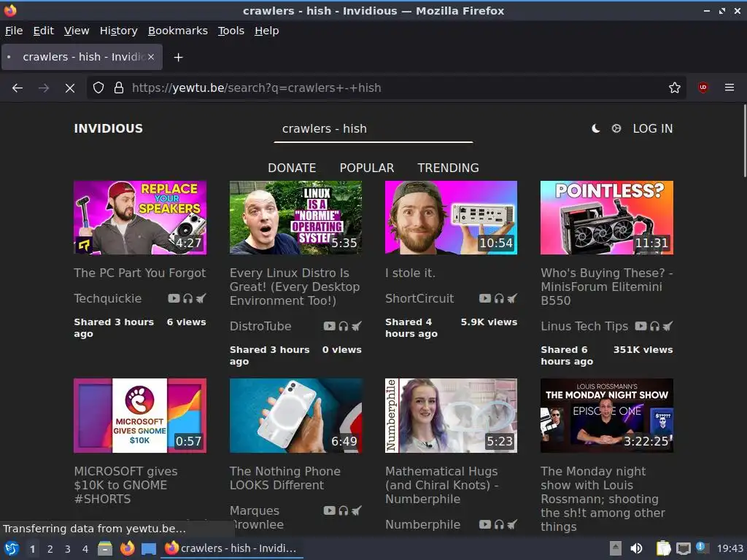Viewport: 747px width, 560px height.
Task: Visit the Linus Tech Tips channel link
Action: (x=584, y=326)
